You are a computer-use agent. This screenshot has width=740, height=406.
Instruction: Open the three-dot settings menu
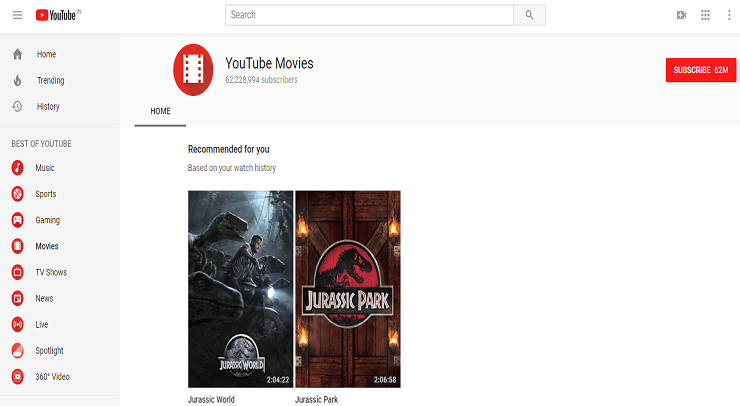(729, 15)
